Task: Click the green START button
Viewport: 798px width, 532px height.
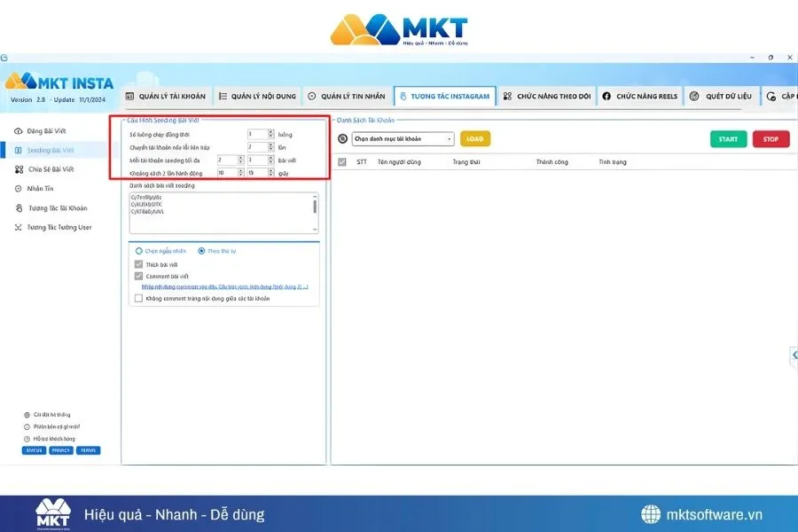Action: click(728, 138)
